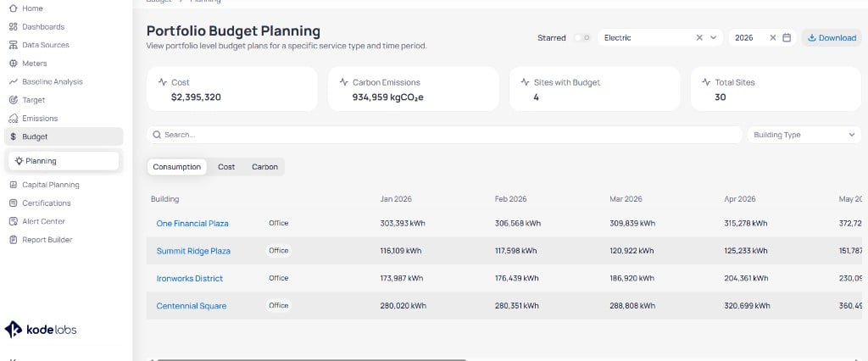Click the 117,598 kWh cell
Screen dimensions: 868x361
(515, 250)
